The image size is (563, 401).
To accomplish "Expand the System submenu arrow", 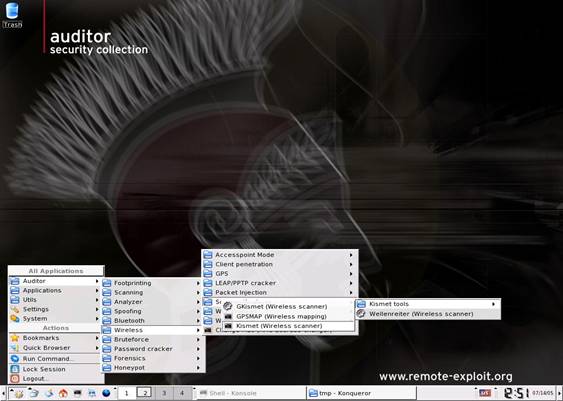I will (97, 318).
